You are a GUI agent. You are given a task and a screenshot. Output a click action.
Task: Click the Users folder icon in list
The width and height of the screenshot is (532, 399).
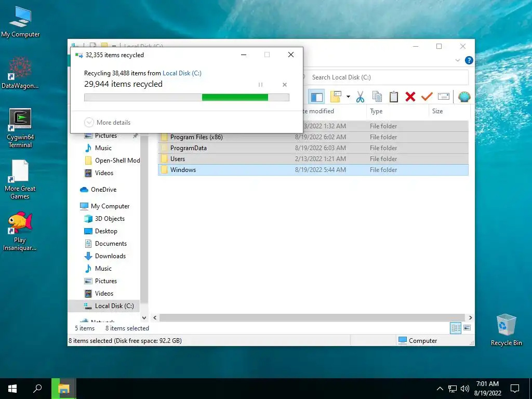(x=164, y=159)
